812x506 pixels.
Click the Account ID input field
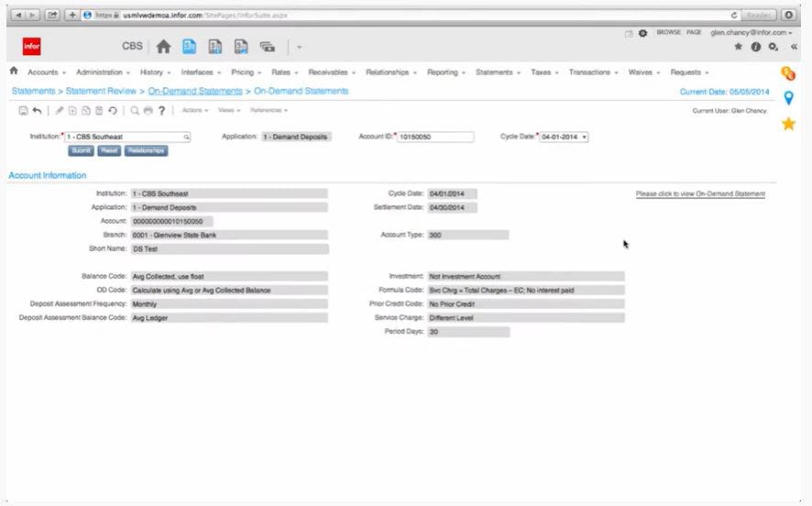coord(435,137)
